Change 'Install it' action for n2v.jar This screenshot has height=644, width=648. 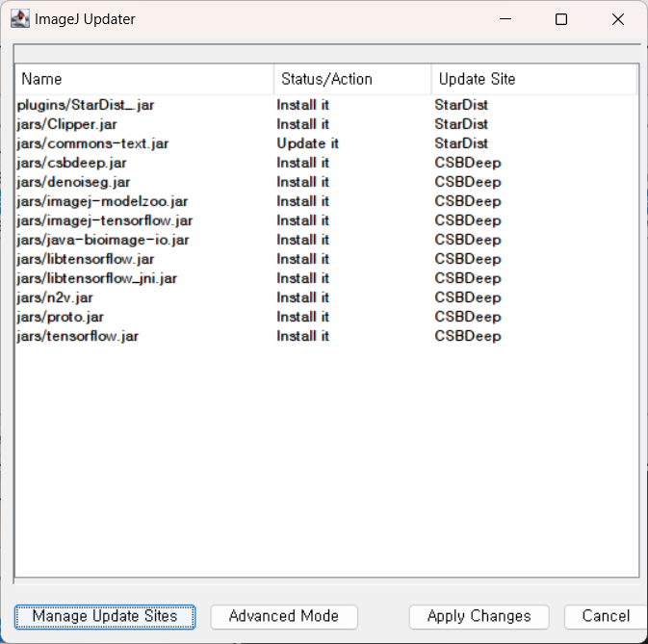pyautogui.click(x=302, y=297)
